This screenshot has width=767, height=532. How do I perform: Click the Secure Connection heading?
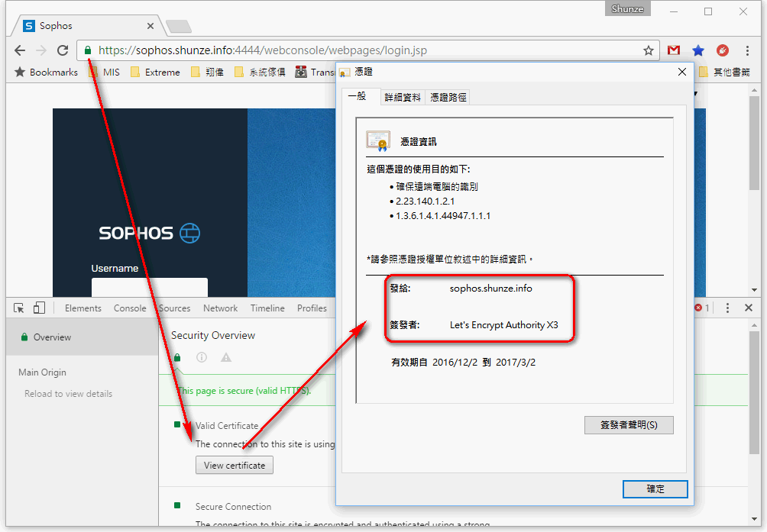tap(233, 507)
